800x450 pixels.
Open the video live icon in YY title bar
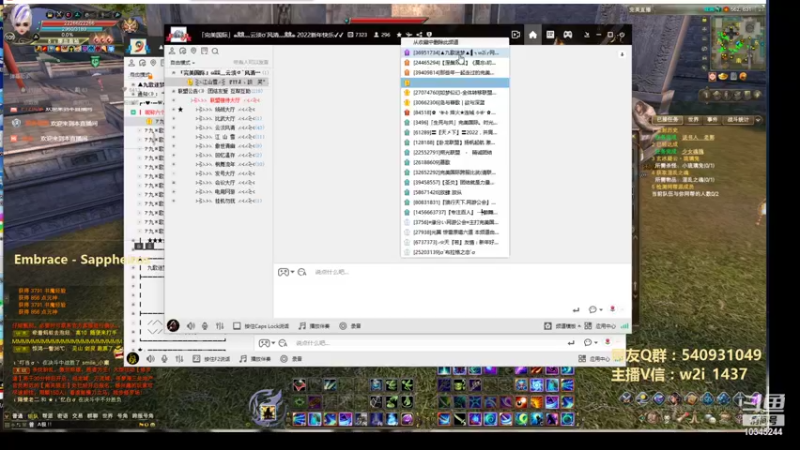516,35
